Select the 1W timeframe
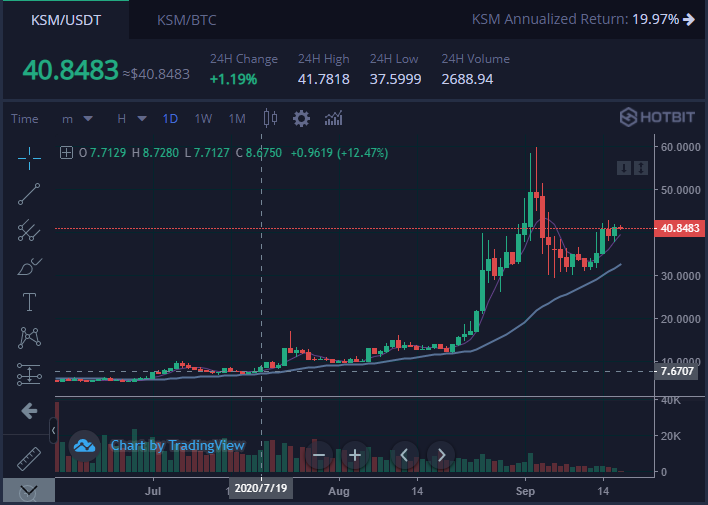This screenshot has height=505, width=708. click(203, 119)
